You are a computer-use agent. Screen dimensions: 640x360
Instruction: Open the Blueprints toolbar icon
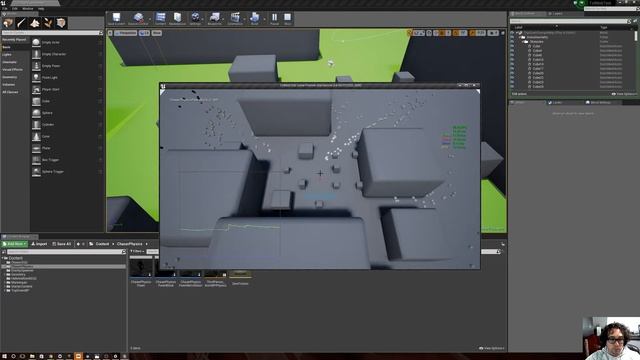click(x=215, y=19)
